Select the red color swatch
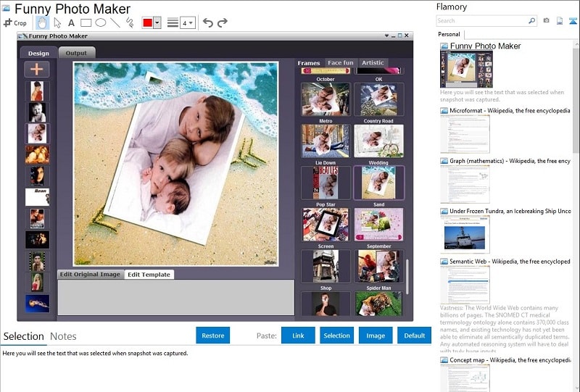Image resolution: width=580 pixels, height=392 pixels. pos(148,23)
